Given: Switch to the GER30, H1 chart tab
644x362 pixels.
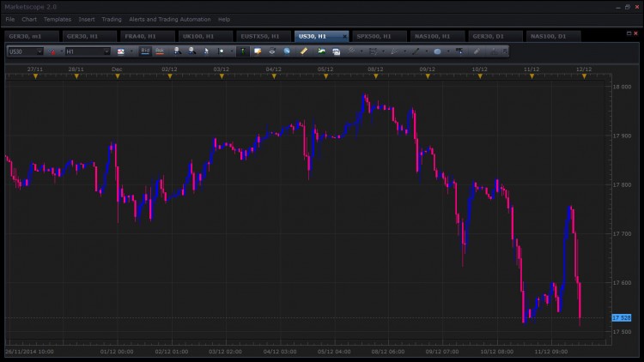Looking at the screenshot, I should (89, 37).
